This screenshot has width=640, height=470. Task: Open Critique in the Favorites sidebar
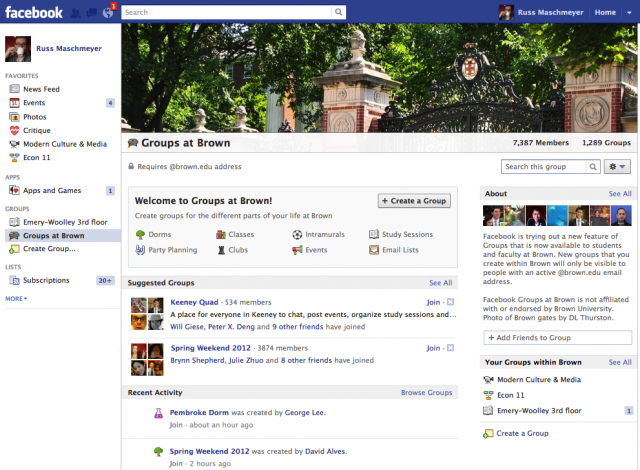pos(38,130)
